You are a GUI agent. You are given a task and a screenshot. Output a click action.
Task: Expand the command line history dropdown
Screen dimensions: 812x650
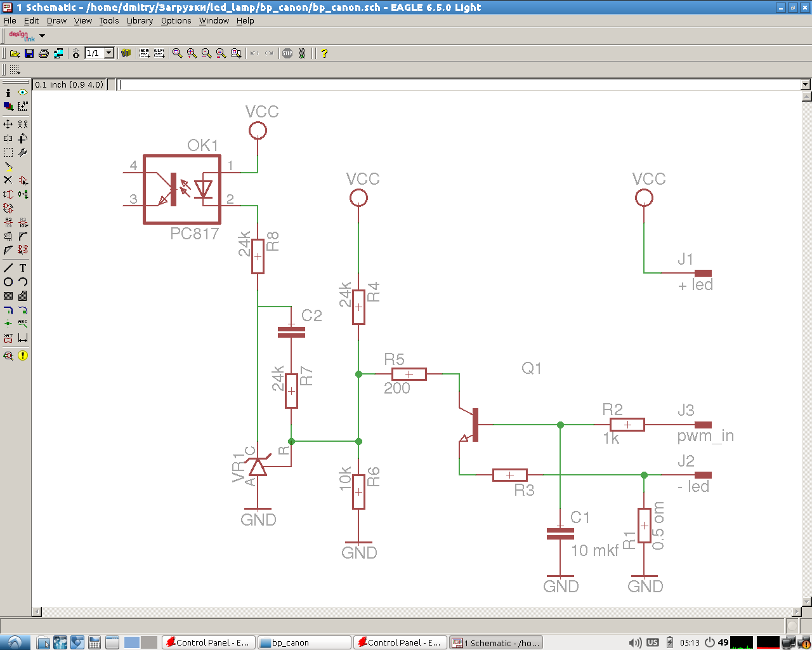pos(806,84)
